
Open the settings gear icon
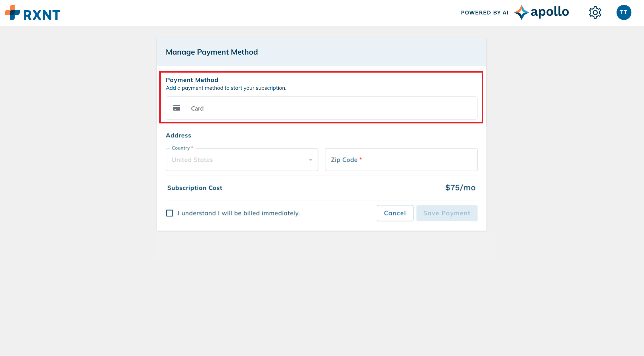coord(595,13)
